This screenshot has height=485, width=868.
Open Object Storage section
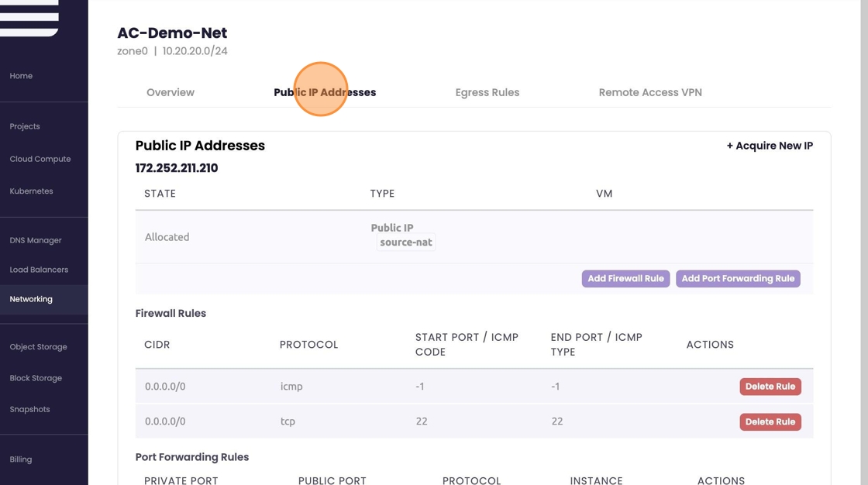pos(39,347)
